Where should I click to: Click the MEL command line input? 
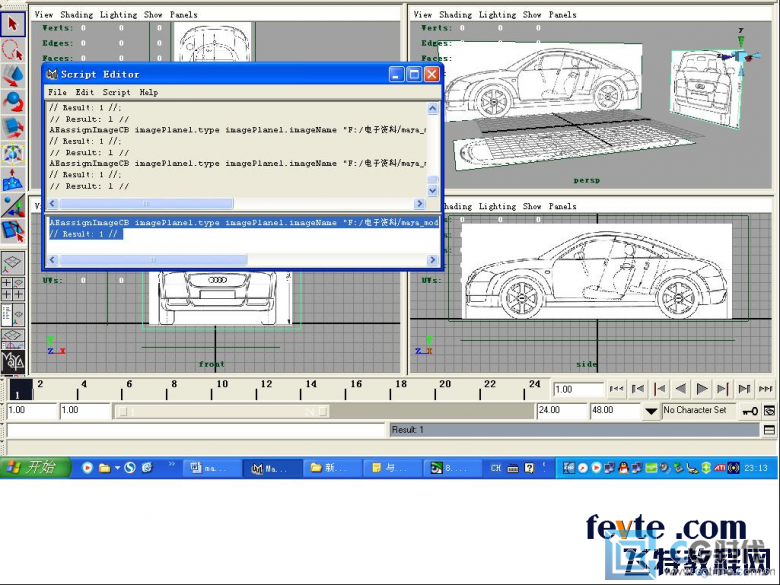click(x=196, y=430)
